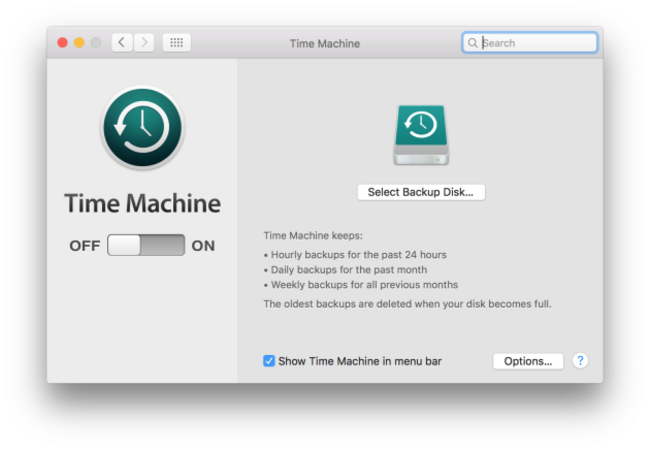Open Select Backup Disk dialog

click(x=421, y=192)
